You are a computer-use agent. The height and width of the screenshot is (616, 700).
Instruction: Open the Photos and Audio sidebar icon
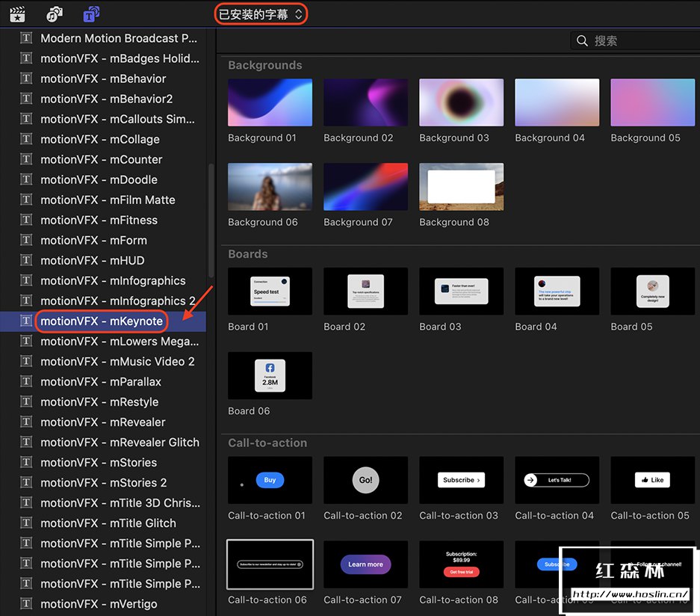coord(55,14)
